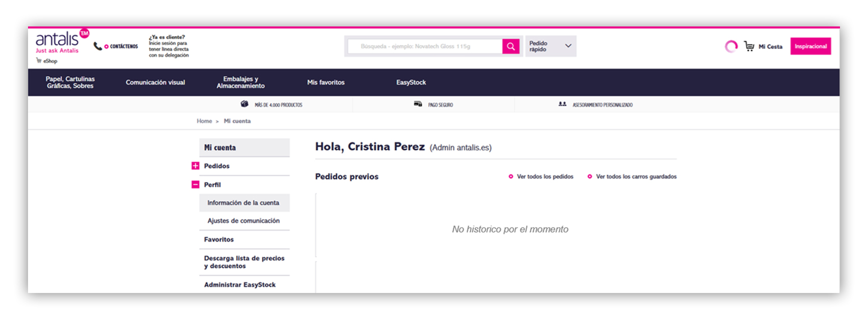This screenshot has width=868, height=320.
Task: Open the shopping cart icon
Action: pos(749,46)
